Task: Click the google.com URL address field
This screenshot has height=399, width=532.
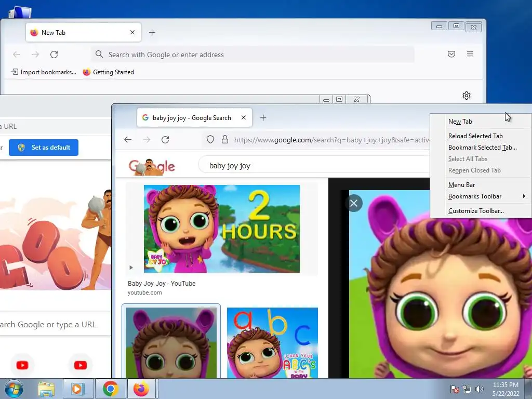Action: (x=332, y=140)
